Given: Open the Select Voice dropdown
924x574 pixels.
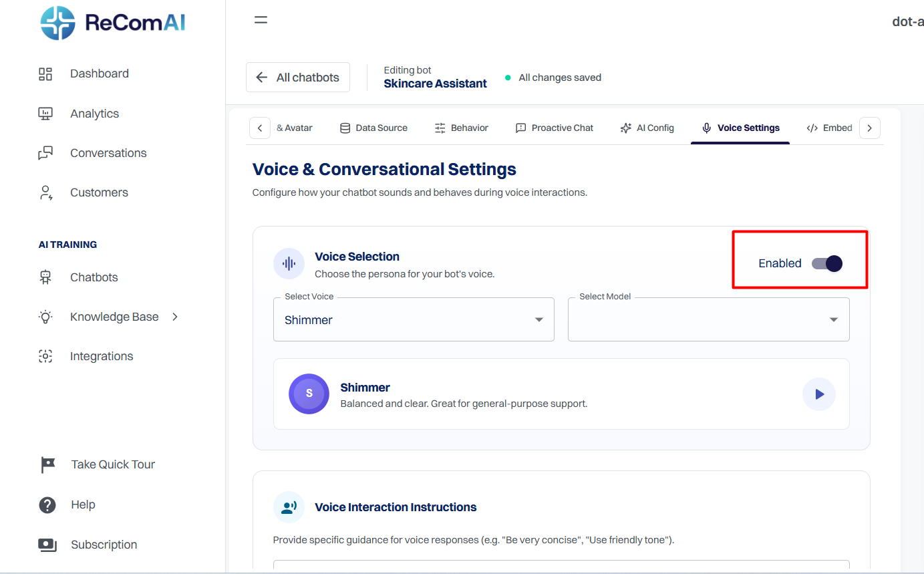Looking at the screenshot, I should [x=414, y=319].
